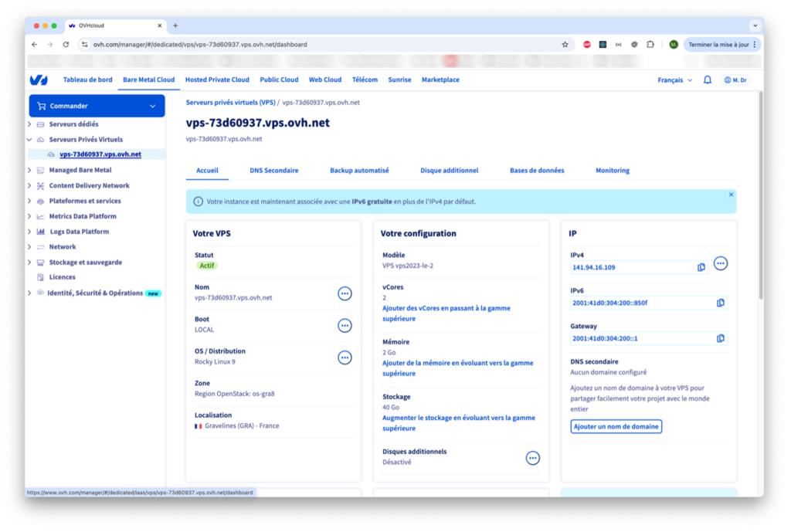The image size is (791, 532).
Task: Click the link to add memory
Action: (x=457, y=368)
